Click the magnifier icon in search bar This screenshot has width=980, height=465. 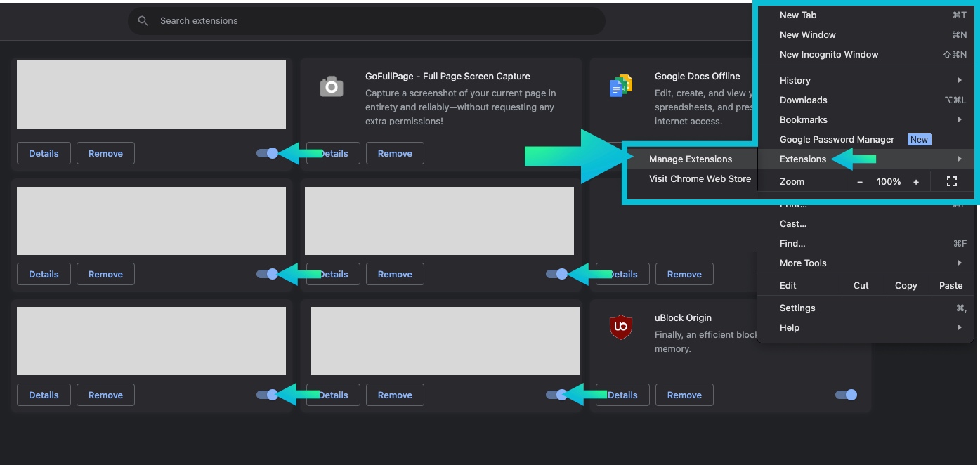pyautogui.click(x=143, y=21)
